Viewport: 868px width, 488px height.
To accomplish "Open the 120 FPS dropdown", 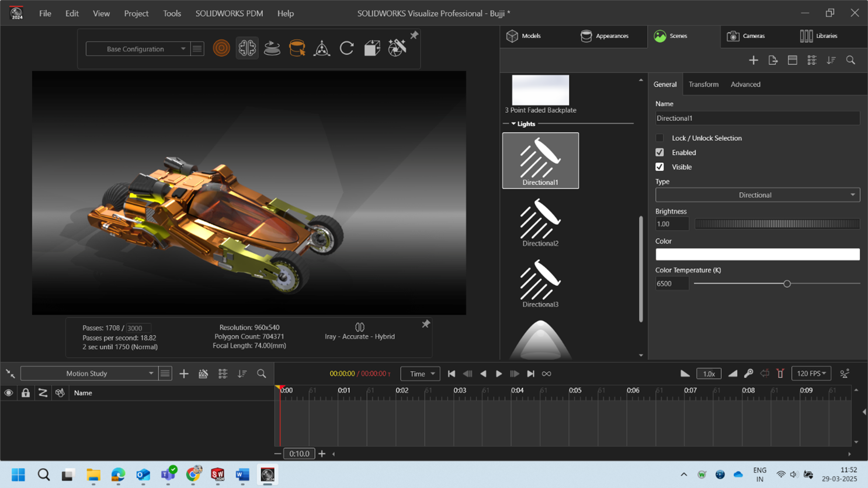I will click(x=811, y=374).
